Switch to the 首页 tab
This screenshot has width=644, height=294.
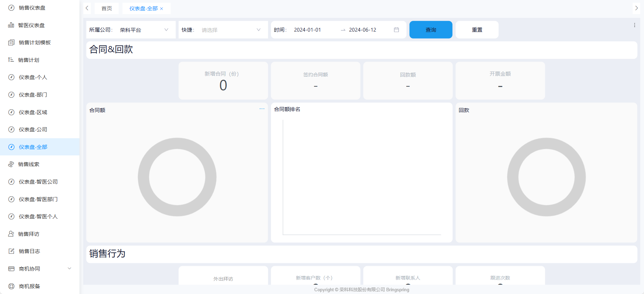[x=107, y=8]
